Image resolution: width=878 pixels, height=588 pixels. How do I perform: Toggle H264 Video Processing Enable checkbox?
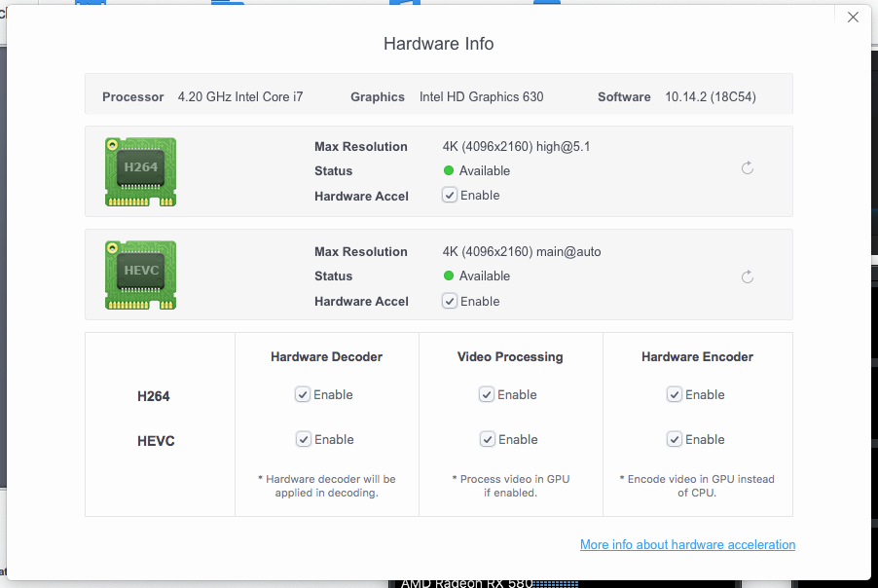pos(486,394)
